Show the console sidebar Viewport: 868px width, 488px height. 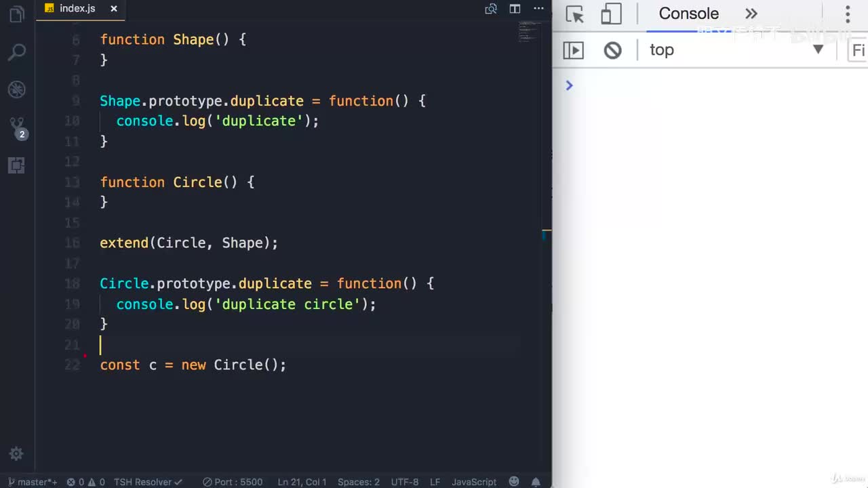click(x=574, y=50)
